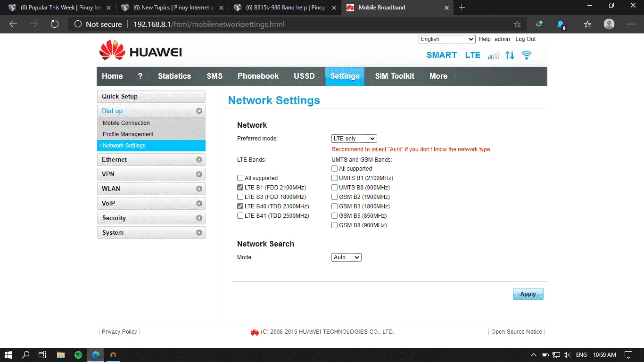
Task: Open a new browser tab
Action: click(x=462, y=8)
